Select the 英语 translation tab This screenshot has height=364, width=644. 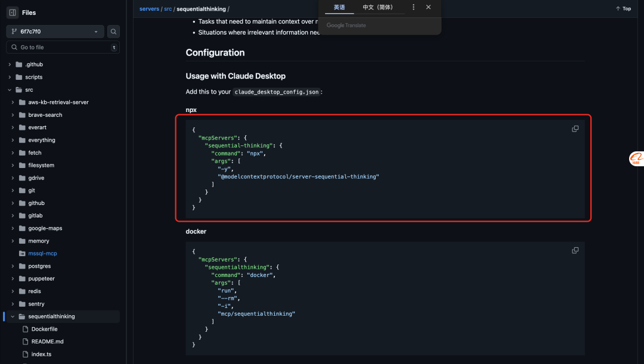point(339,7)
